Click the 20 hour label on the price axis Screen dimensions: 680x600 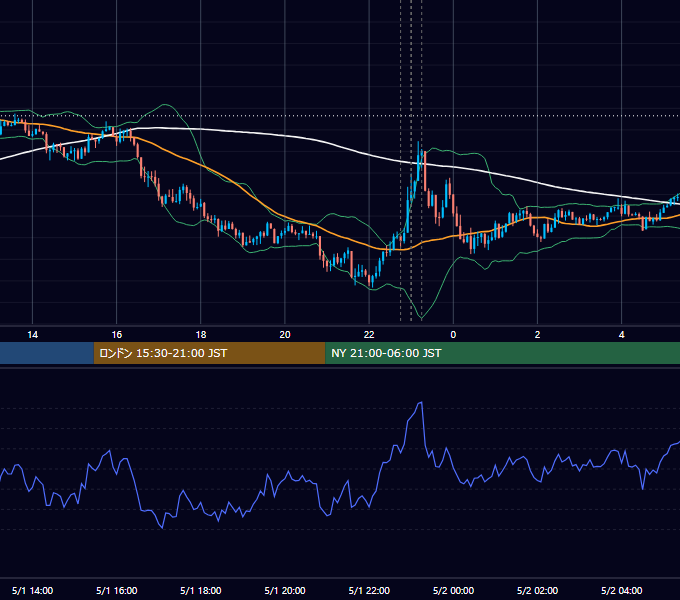coord(285,335)
